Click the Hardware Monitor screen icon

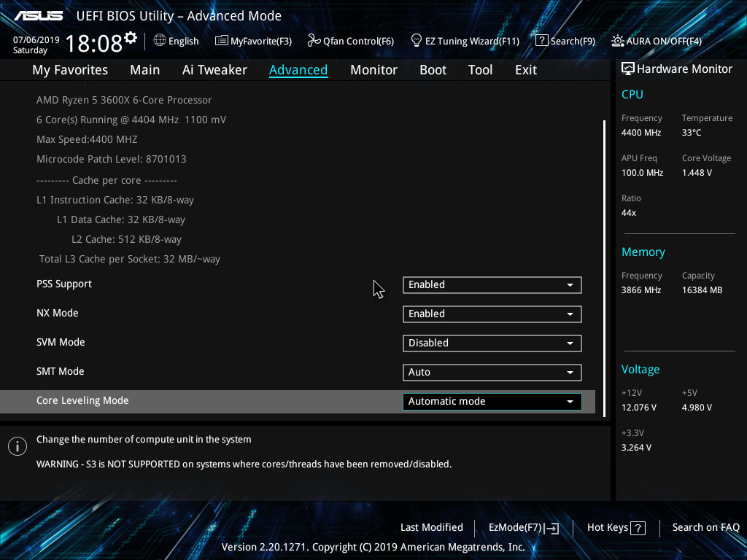tap(628, 69)
